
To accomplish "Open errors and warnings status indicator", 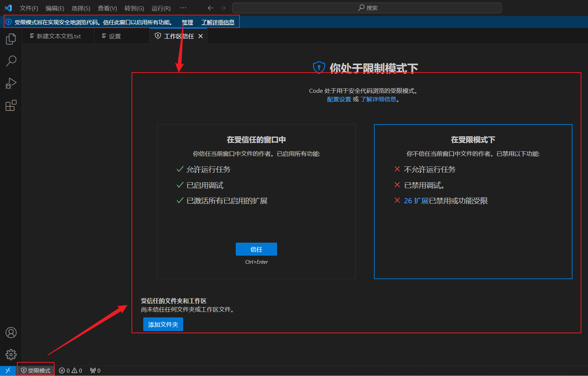I will click(x=71, y=370).
